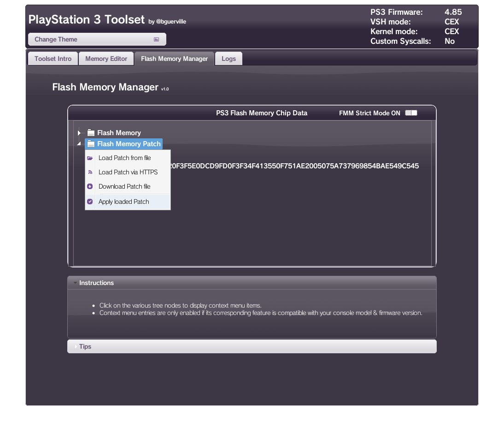Click the checkmark icon for Apply loaded Patch

pyautogui.click(x=90, y=202)
